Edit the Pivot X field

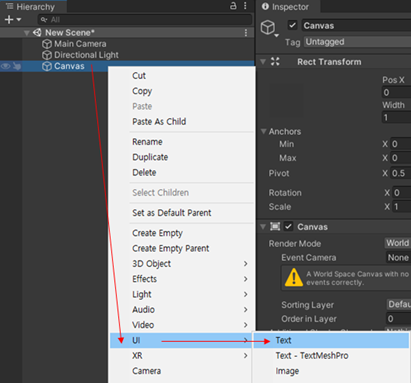click(x=401, y=173)
